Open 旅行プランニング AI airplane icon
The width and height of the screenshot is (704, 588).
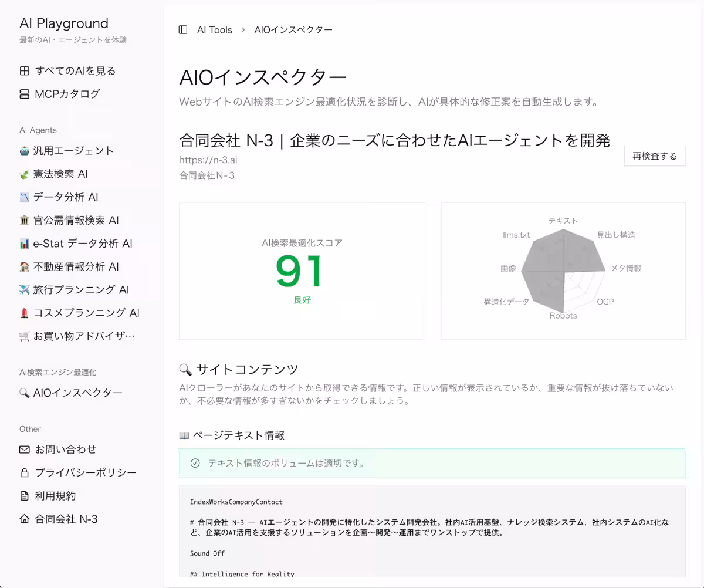tap(23, 289)
